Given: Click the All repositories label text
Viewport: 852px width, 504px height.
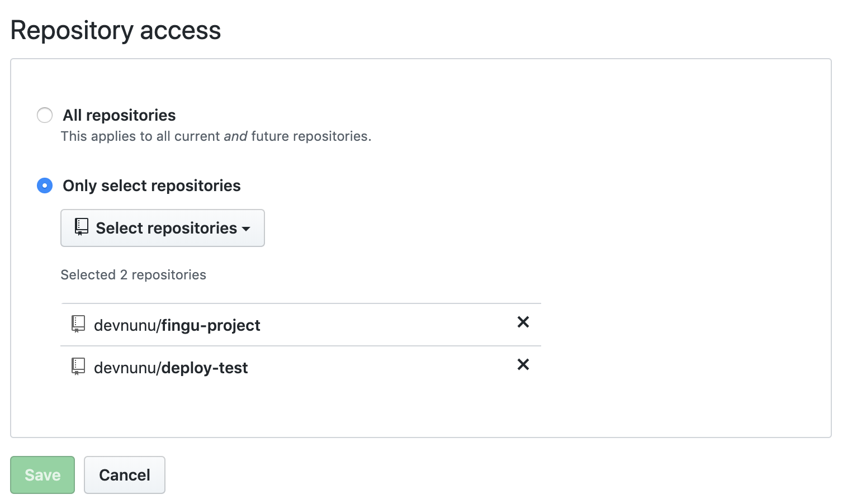Looking at the screenshot, I should point(119,115).
